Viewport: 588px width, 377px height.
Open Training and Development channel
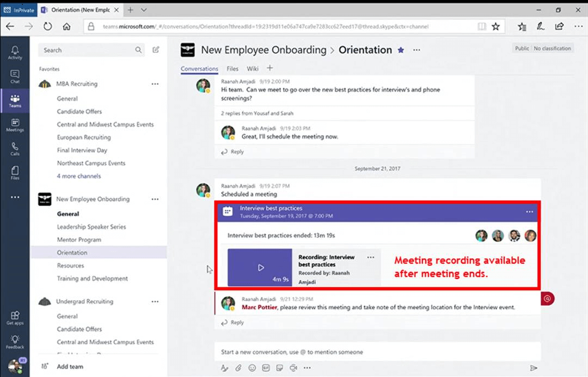pos(92,278)
